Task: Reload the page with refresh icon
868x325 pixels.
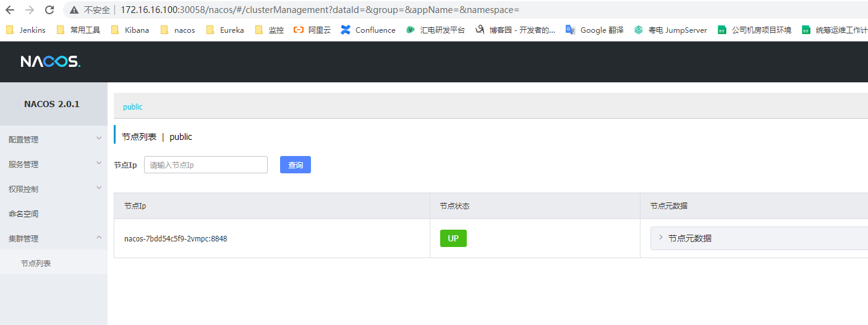Action: 49,10
